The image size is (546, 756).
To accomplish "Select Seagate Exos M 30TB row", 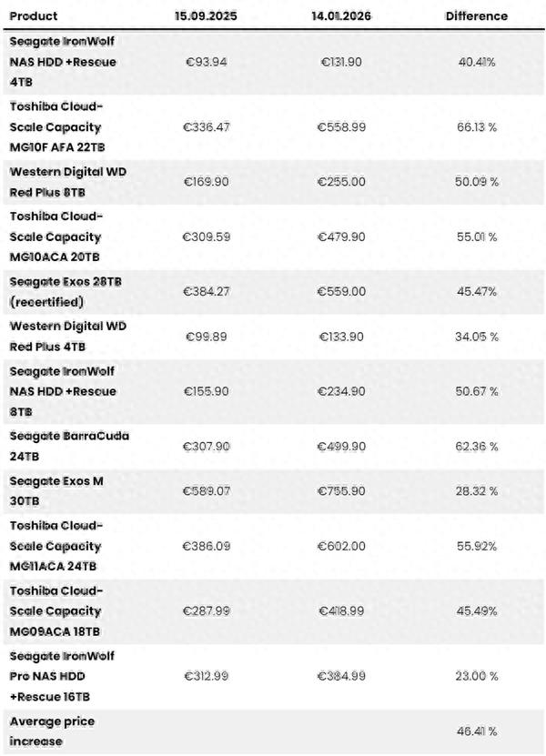I will (x=274, y=491).
